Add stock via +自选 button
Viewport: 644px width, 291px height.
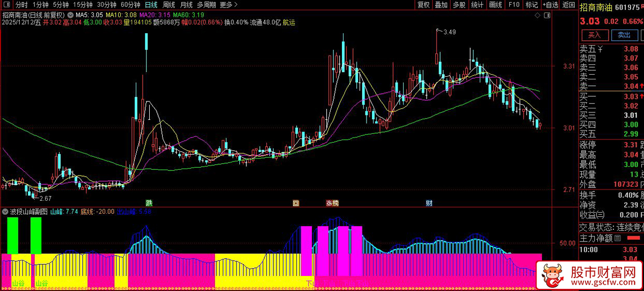550,5
